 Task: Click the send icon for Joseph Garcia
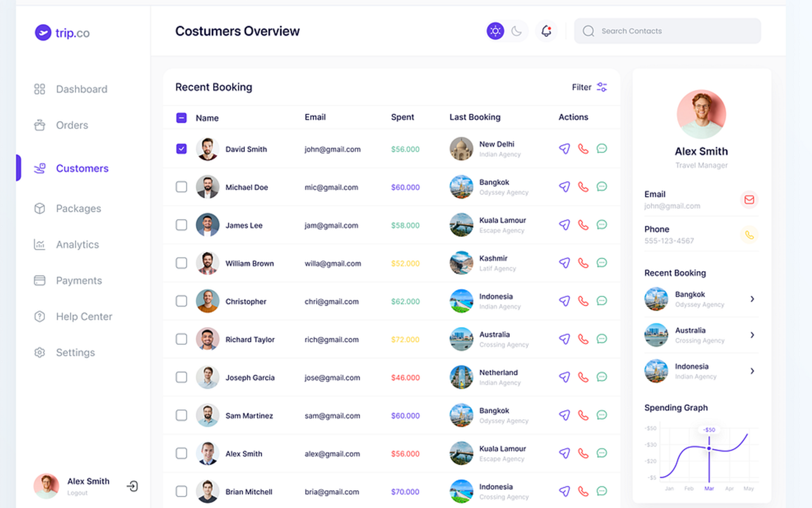[564, 377]
